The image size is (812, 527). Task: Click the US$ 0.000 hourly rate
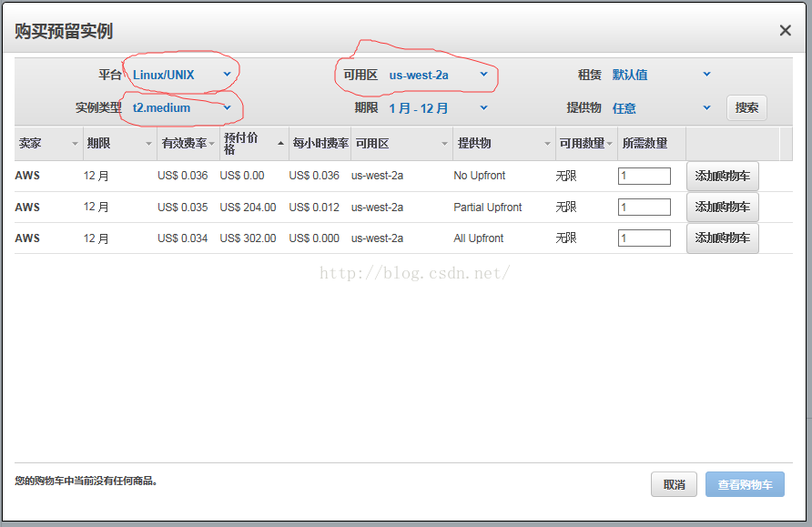tap(314, 238)
